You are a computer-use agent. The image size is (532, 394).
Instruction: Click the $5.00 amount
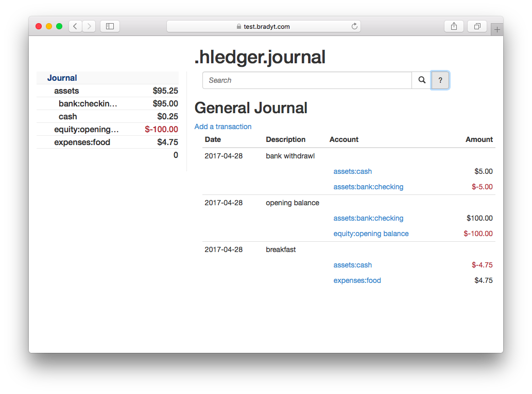pyautogui.click(x=484, y=171)
